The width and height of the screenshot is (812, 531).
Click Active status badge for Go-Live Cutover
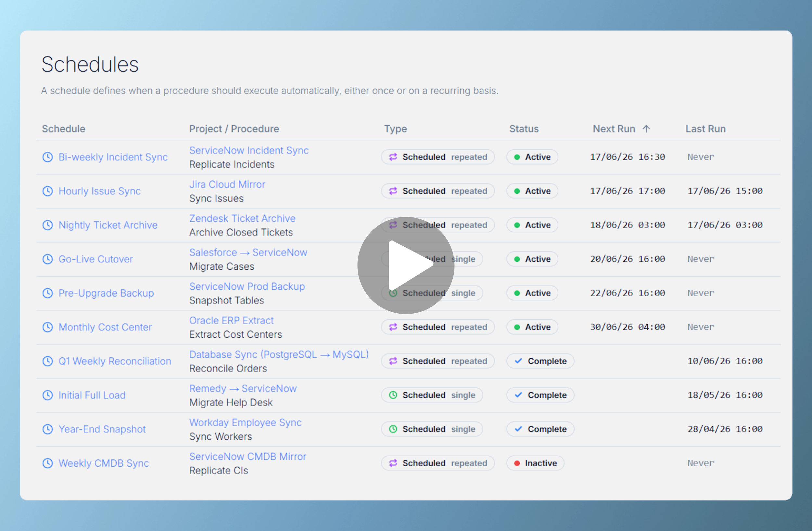click(x=532, y=259)
